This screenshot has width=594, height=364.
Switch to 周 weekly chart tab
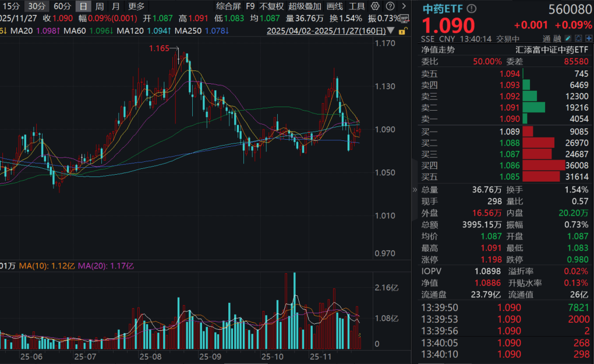coord(100,6)
